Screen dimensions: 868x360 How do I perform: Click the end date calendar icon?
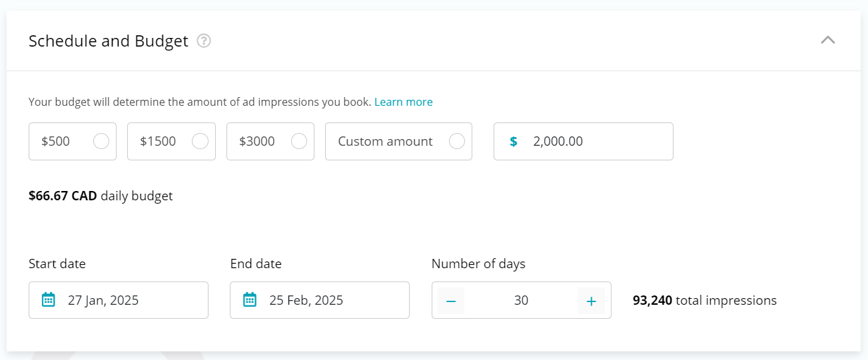[250, 299]
